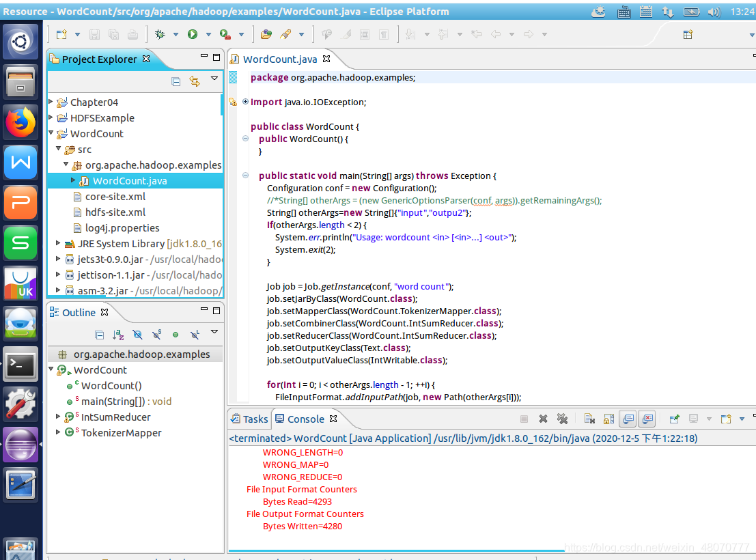This screenshot has height=560, width=756.
Task: Minimize the Project Explorer view
Action: pos(204,56)
